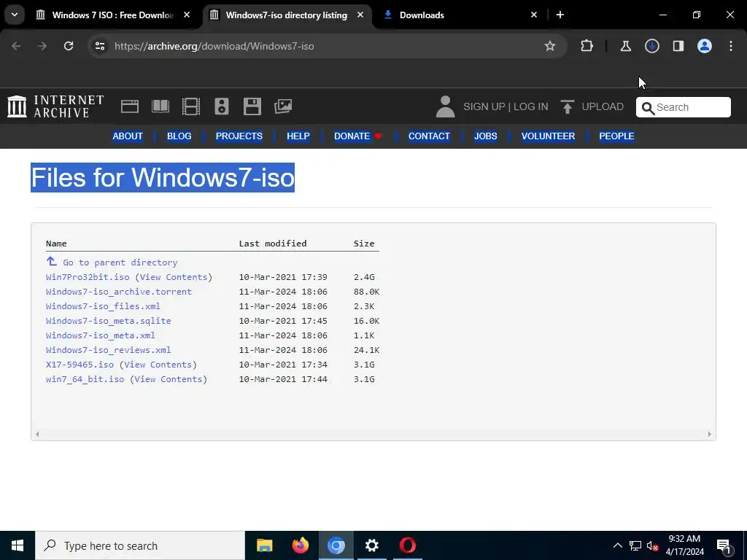The width and height of the screenshot is (747, 560).
Task: View Contents of Win7Pro32bit.iso
Action: (174, 277)
